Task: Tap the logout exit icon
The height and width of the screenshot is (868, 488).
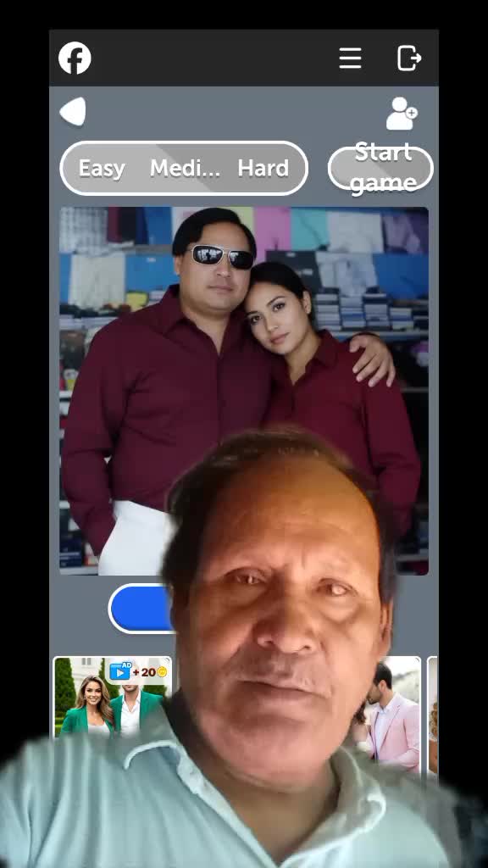Action: tap(409, 58)
